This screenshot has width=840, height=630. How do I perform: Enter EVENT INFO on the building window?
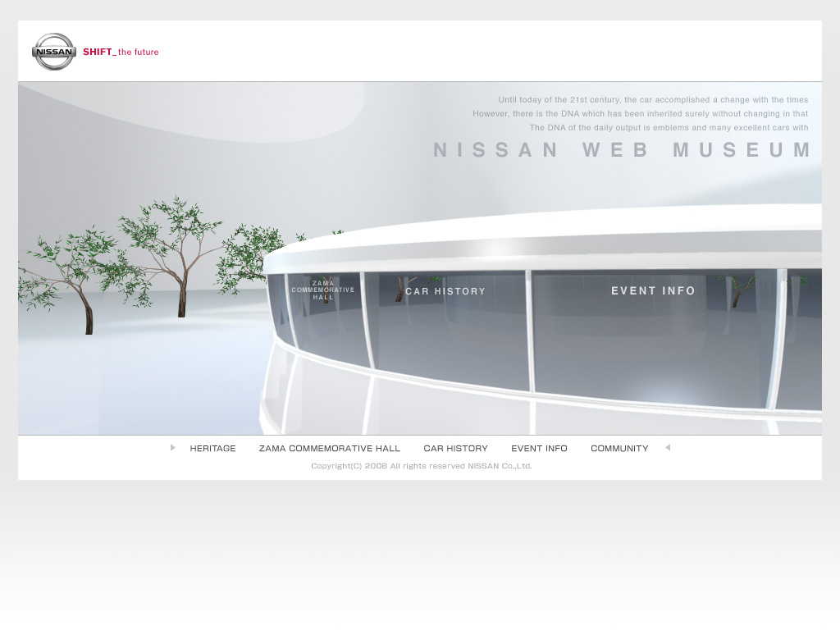tap(653, 291)
